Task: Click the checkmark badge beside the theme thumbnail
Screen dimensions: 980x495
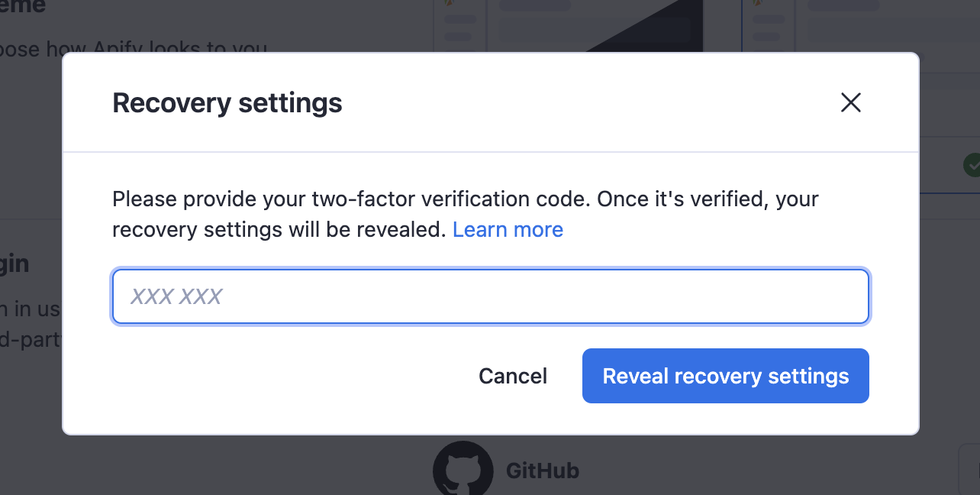Action: tap(974, 163)
